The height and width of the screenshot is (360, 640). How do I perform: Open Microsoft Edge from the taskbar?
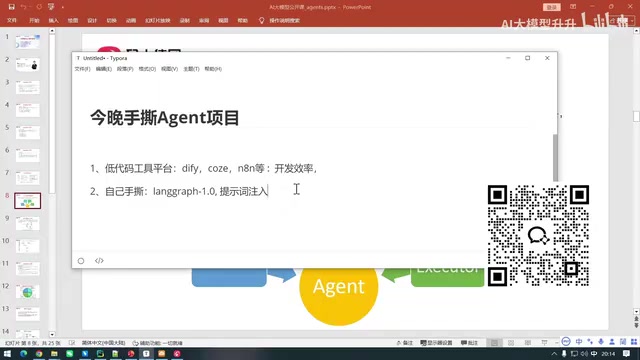coord(23,354)
